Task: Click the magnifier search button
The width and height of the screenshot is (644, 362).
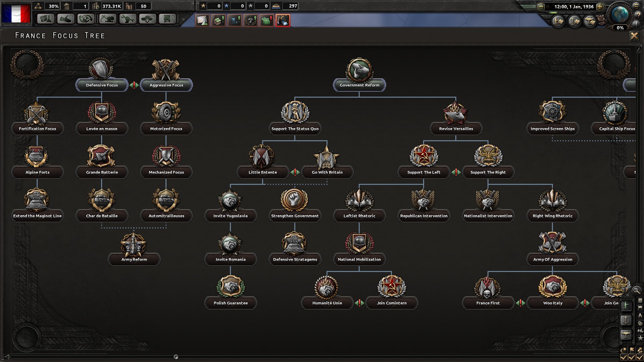Action: [x=636, y=291]
